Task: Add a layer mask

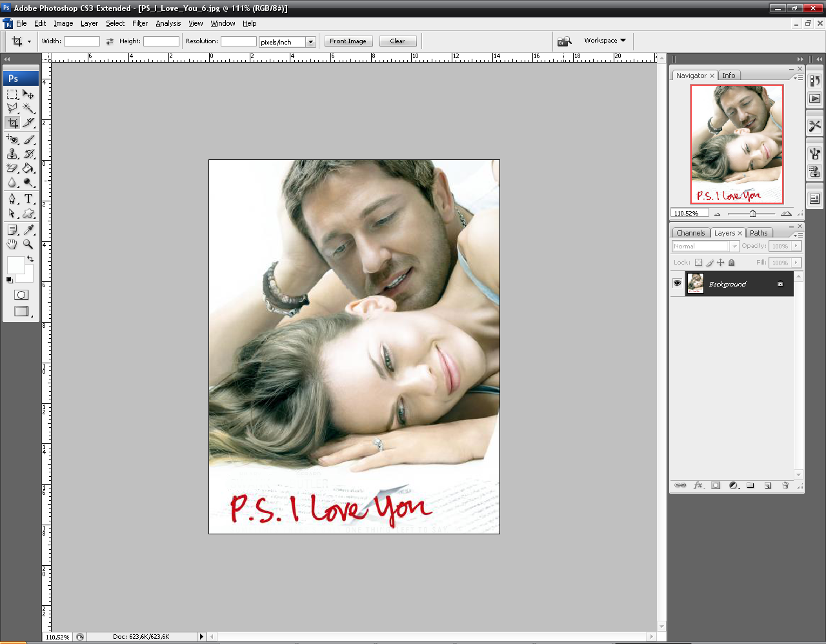Action: point(716,485)
